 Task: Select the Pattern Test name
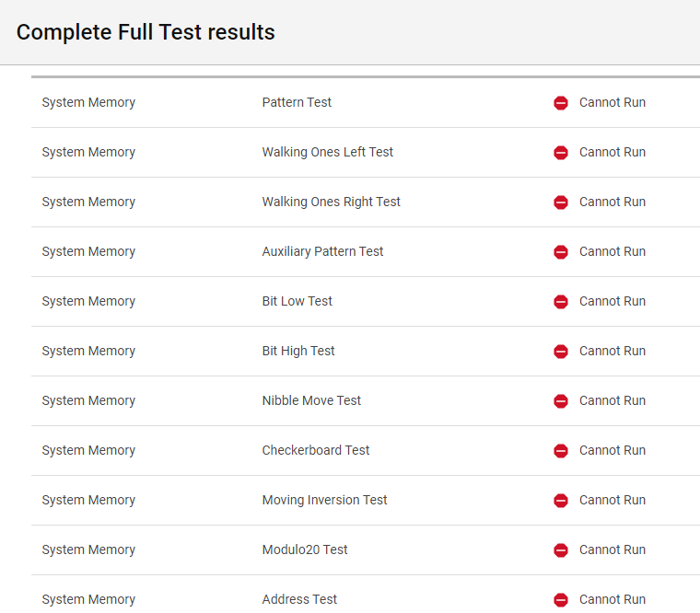point(297,102)
